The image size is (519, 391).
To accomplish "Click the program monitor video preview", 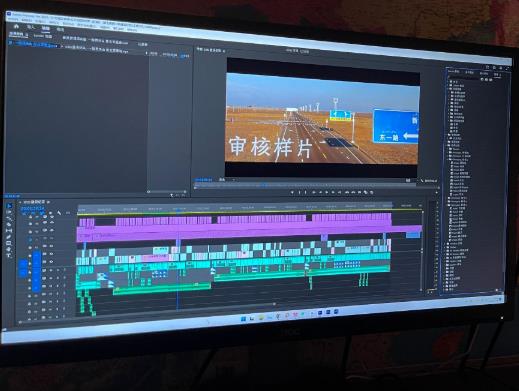I will click(x=322, y=118).
